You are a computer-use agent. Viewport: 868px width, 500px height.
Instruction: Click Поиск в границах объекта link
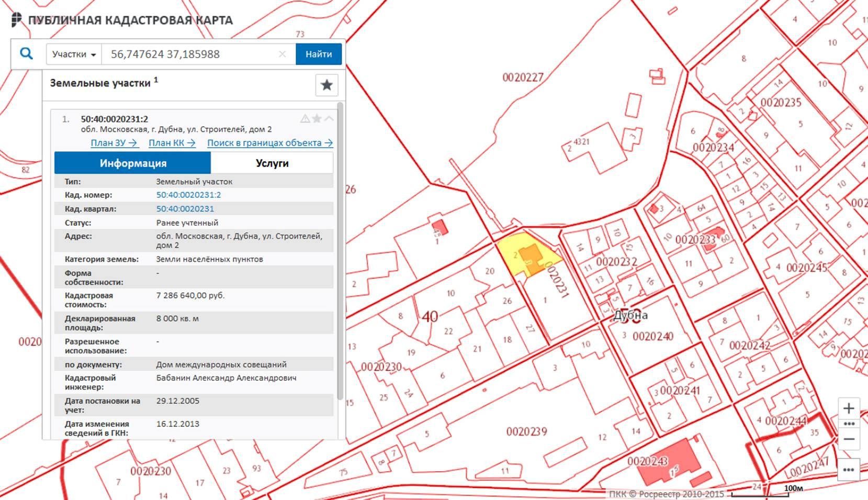[269, 143]
